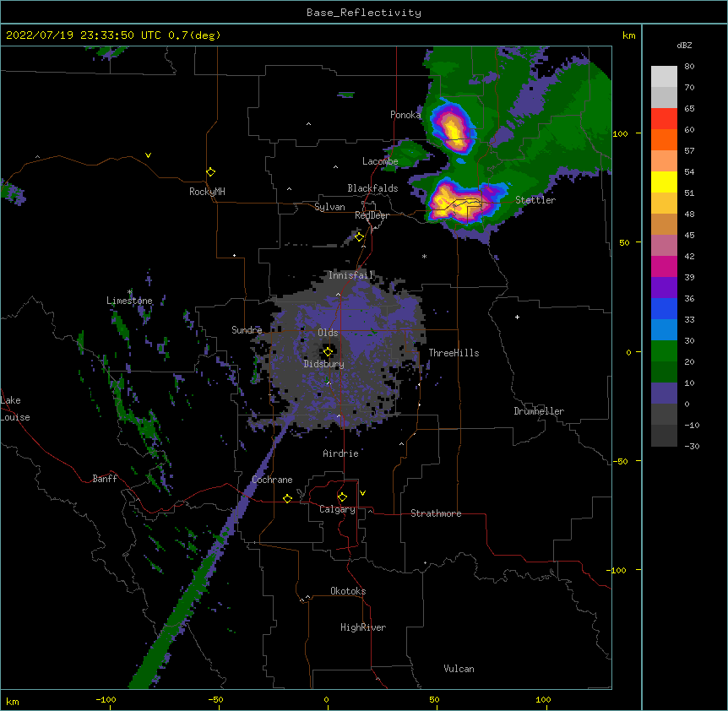Viewport: 728px width, 711px height.
Task: Select the ThreeHills label
Action: pyautogui.click(x=454, y=353)
